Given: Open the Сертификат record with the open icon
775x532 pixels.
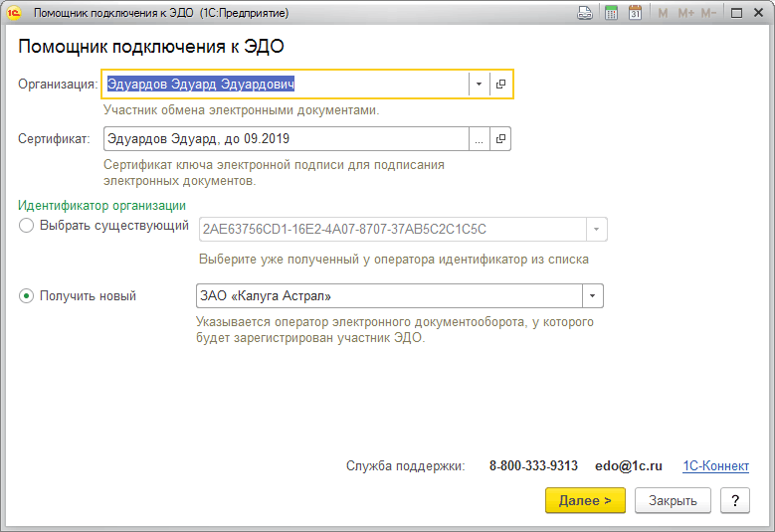Looking at the screenshot, I should [500, 139].
